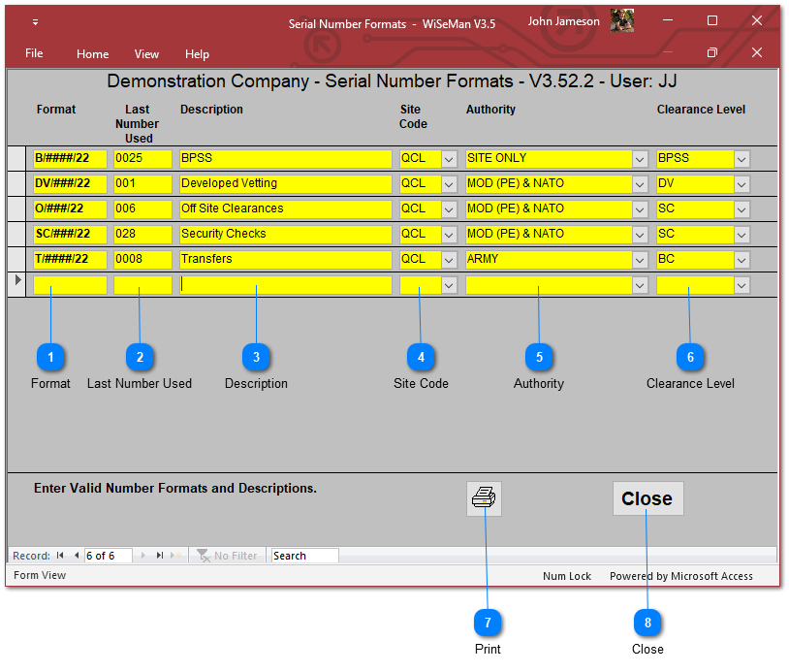Viewport: 789px width, 672px height.
Task: Open Authority dropdown showing ARMY
Action: pyautogui.click(x=640, y=259)
